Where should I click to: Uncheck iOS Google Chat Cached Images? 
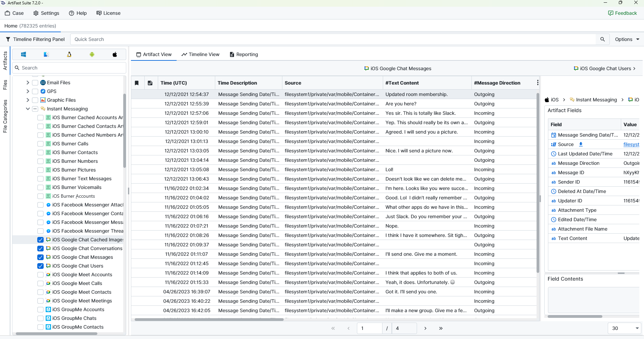click(40, 240)
